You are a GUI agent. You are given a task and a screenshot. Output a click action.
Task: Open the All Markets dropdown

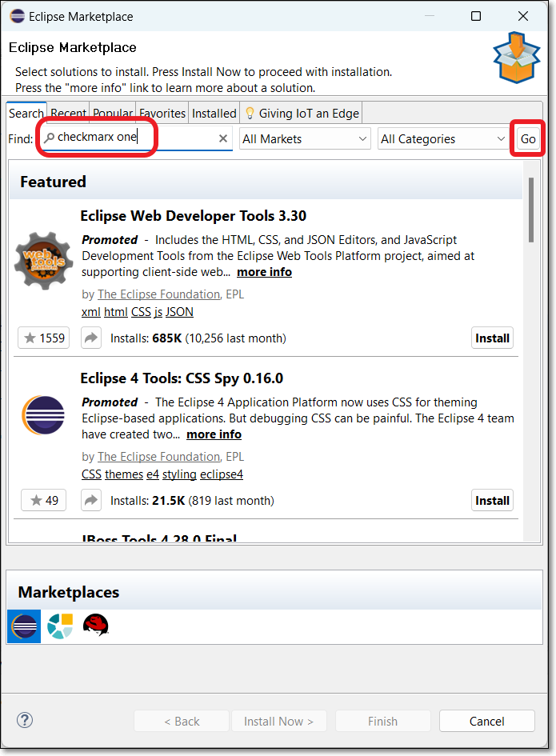pyautogui.click(x=305, y=139)
